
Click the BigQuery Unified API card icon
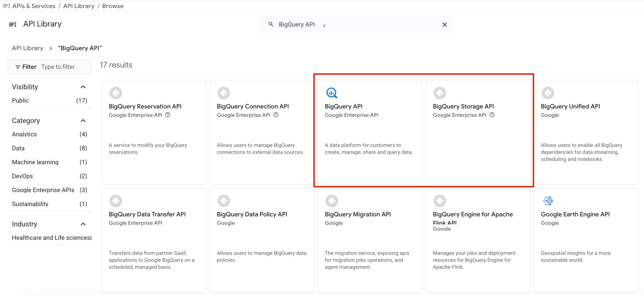pos(548,93)
